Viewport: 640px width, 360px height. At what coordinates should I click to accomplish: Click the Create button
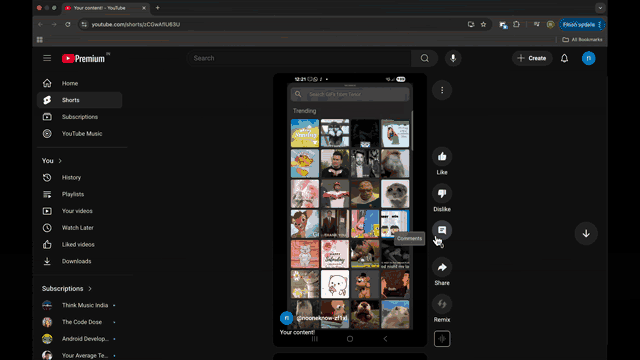click(532, 58)
